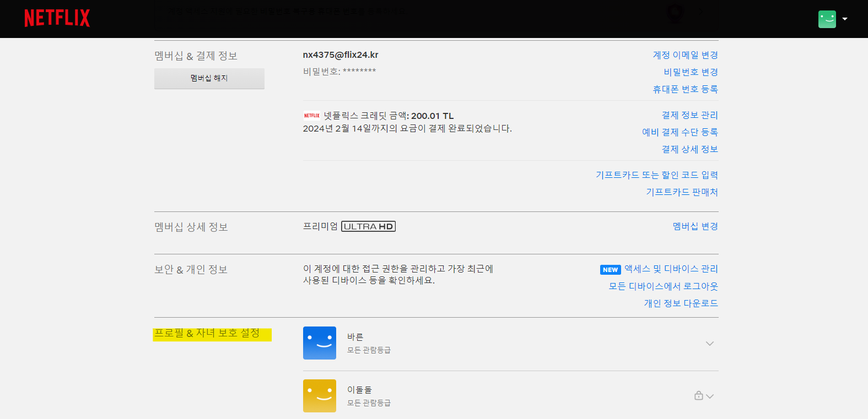868x419 pixels.
Task: Click 모든 디바이스에서 로그아웃 link
Action: (663, 286)
